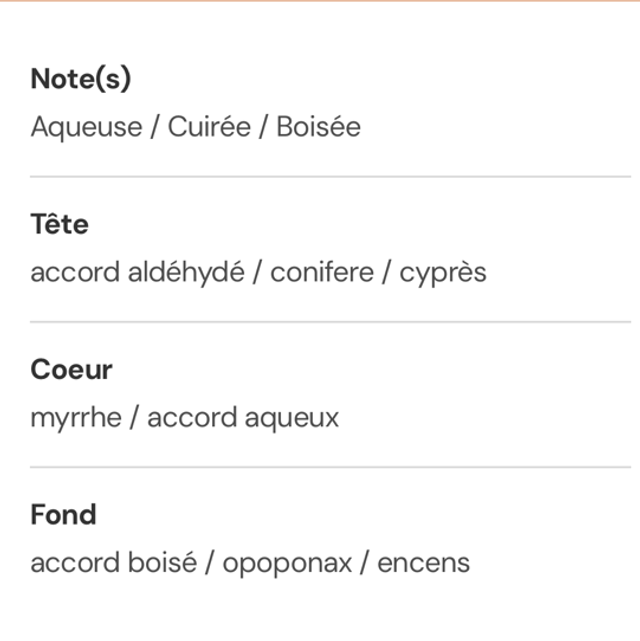
Task: Click the accord aldéhydé text
Action: pos(137,273)
